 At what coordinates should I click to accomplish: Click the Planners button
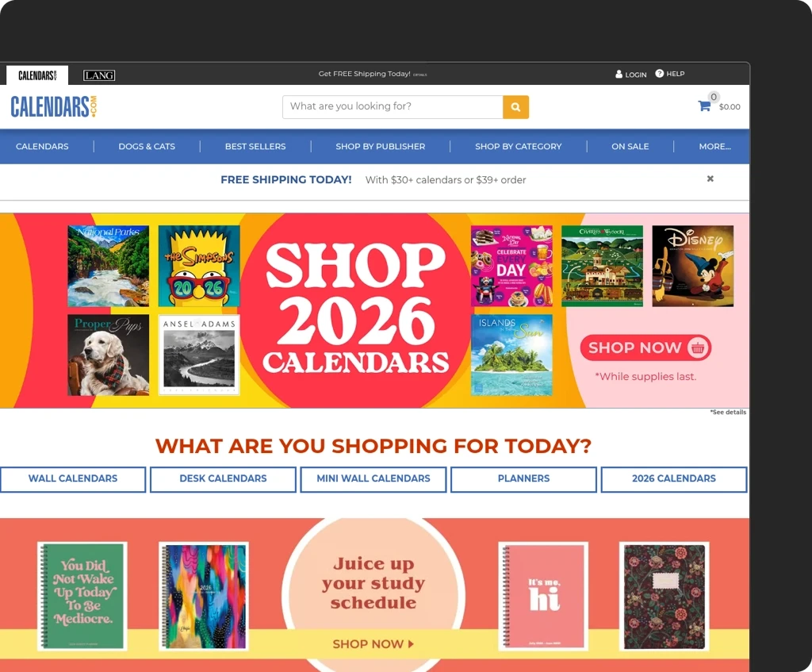click(x=523, y=478)
